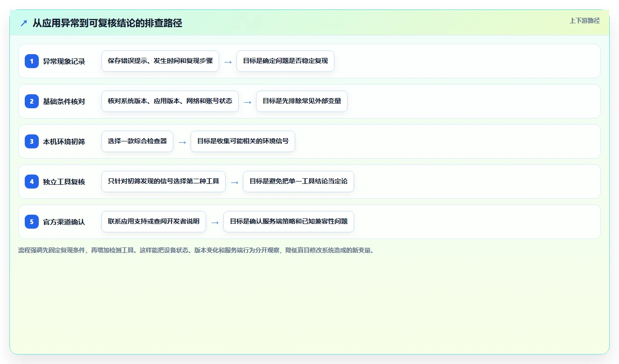Click the 核对系统版本、应用版本、网络和账号状态 box
Viewport: 619px width, 364px height.
pyautogui.click(x=170, y=101)
